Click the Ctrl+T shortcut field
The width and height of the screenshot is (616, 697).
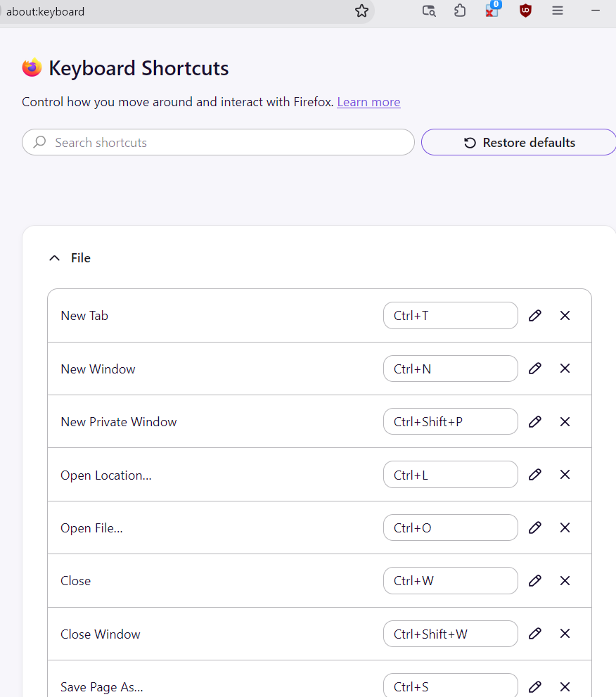click(451, 316)
